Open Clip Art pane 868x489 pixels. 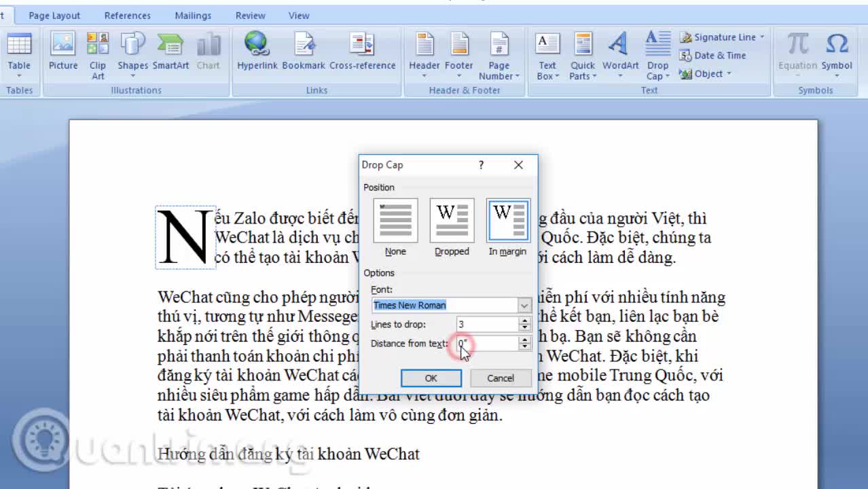[98, 56]
